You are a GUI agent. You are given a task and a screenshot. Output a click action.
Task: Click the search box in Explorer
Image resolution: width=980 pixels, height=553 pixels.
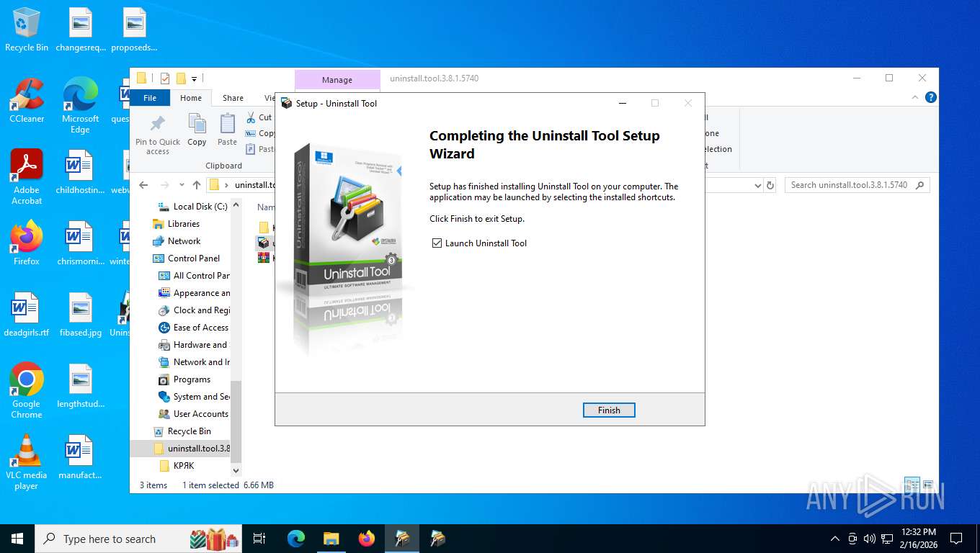857,185
